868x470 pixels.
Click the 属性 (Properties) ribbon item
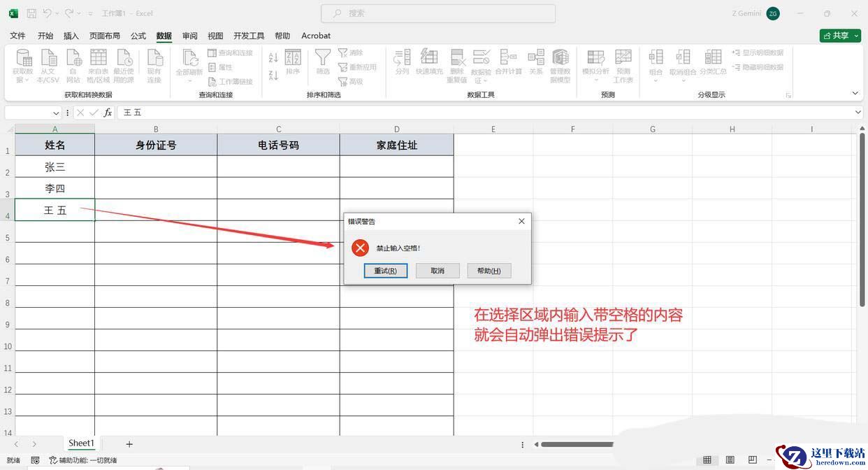pos(220,67)
